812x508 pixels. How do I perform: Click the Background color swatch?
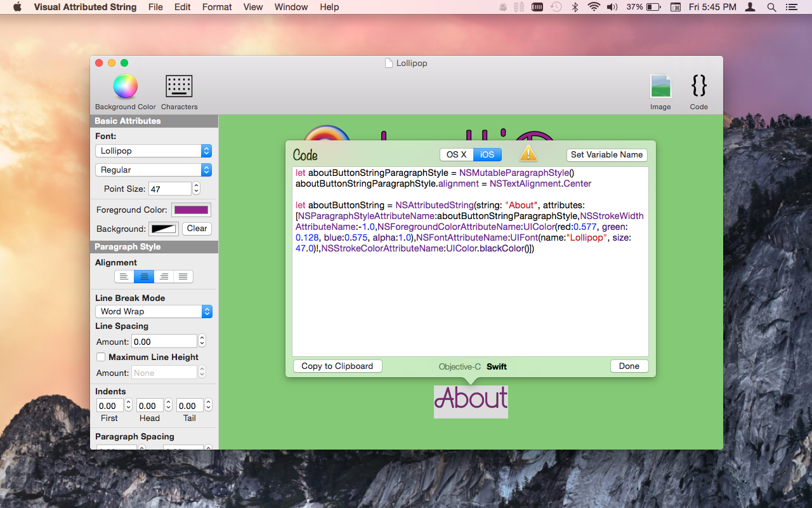coord(164,229)
